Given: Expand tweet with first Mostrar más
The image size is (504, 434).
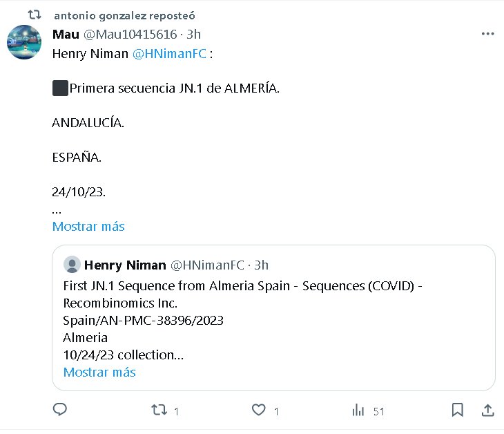Looking at the screenshot, I should (x=88, y=226).
